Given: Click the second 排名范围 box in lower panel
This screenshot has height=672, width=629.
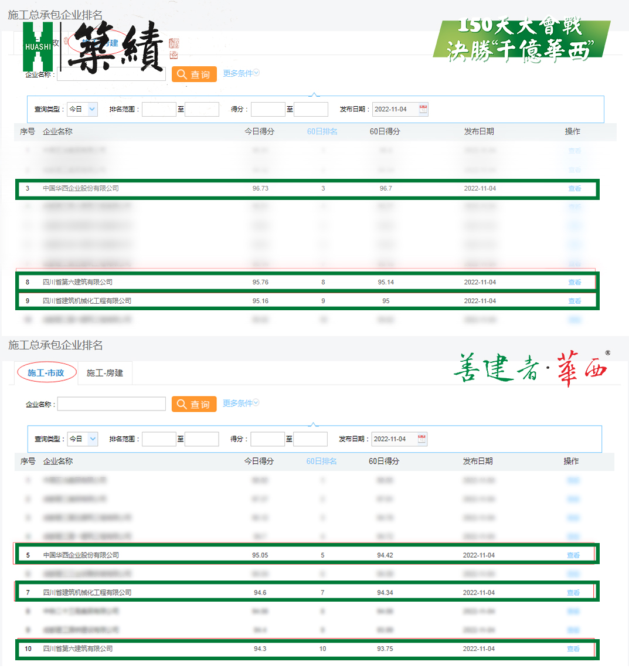Looking at the screenshot, I should [202, 439].
